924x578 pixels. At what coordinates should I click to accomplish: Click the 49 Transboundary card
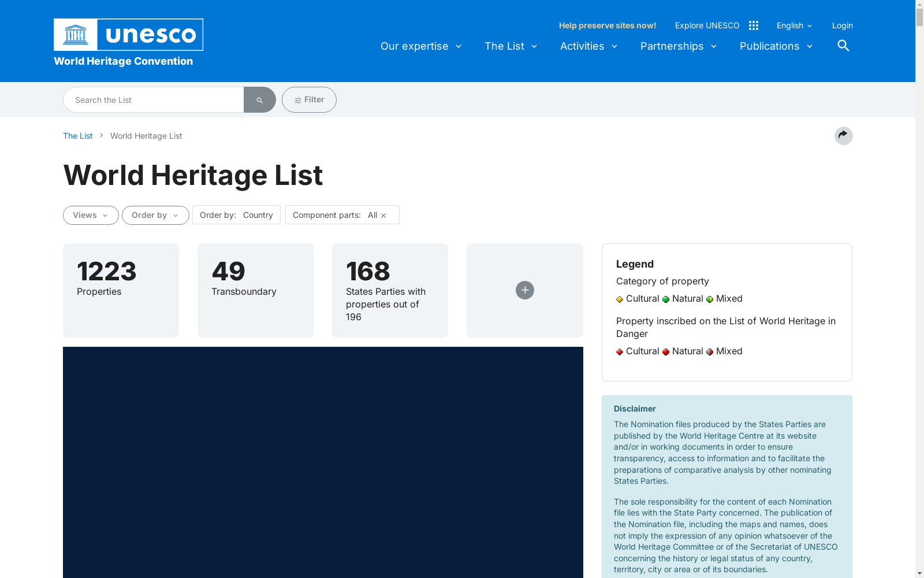pyautogui.click(x=255, y=290)
